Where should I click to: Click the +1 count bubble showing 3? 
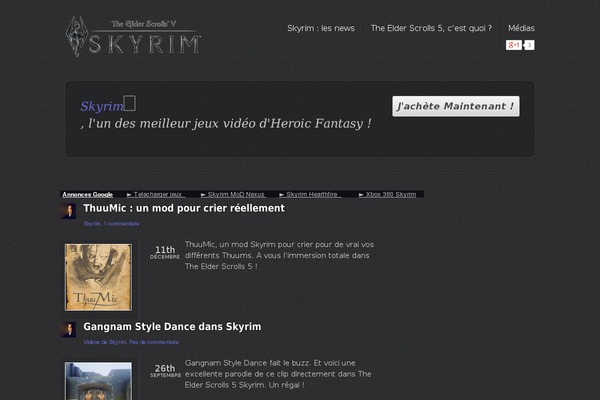pyautogui.click(x=529, y=45)
